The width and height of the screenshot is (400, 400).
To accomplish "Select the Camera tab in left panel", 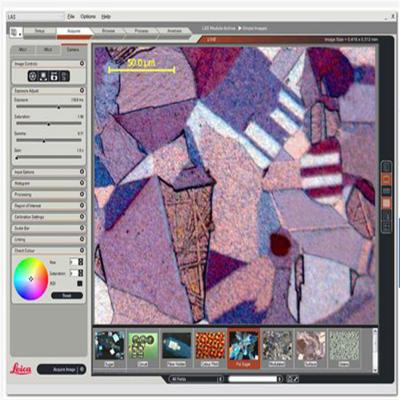I will [x=74, y=50].
